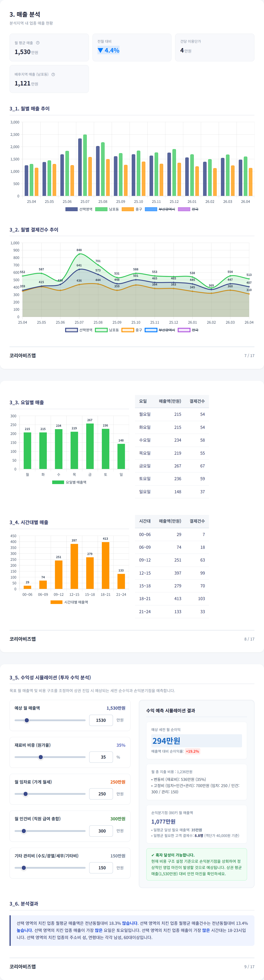Toggle 중구 legend in 월별 매출 추이 chart
Image resolution: width=264 pixels, height=980 pixels.
[x=132, y=209]
